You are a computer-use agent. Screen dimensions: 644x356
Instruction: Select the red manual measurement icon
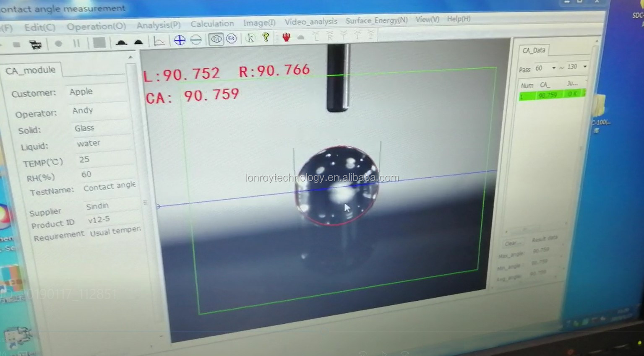click(286, 37)
